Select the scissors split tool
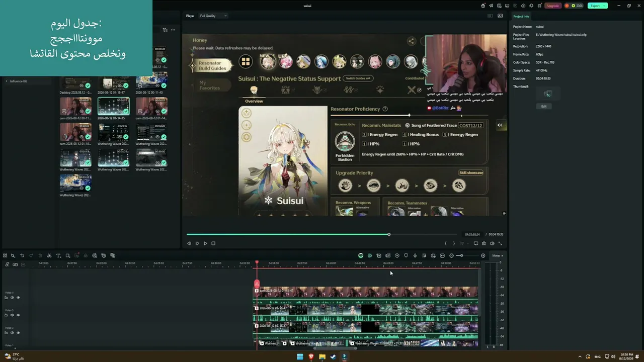644x362 pixels. point(49,255)
